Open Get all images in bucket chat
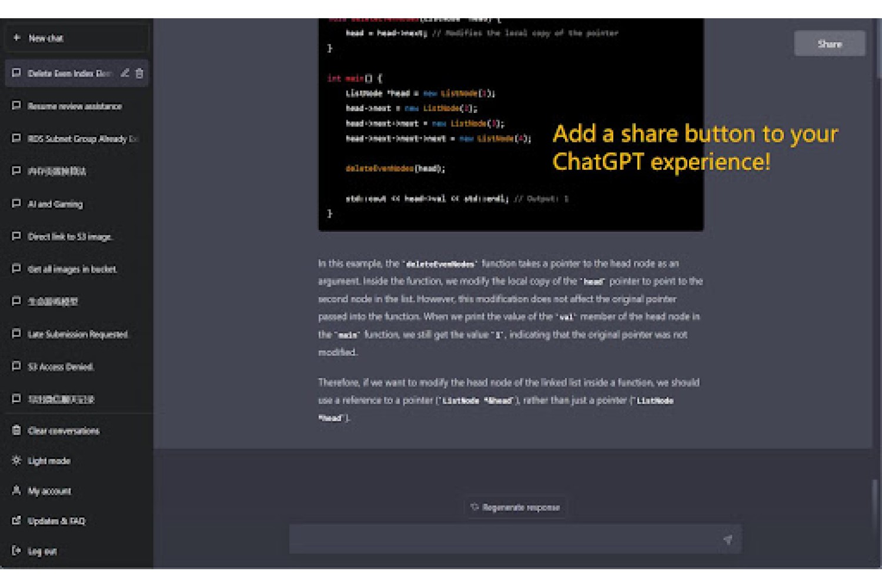This screenshot has height=588, width=882. pyautogui.click(x=76, y=269)
